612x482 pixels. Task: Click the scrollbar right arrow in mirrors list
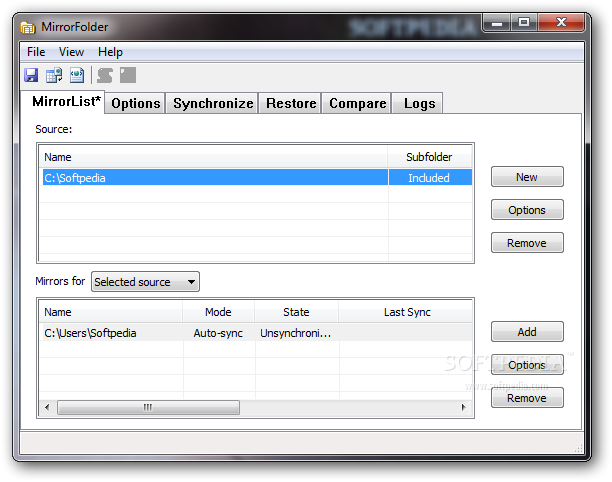(x=463, y=407)
